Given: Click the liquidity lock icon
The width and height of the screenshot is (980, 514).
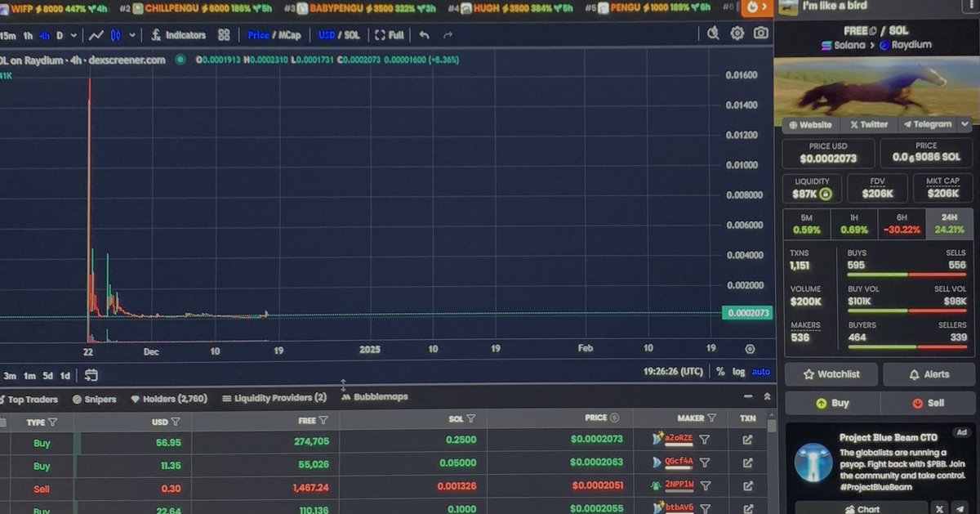Looking at the screenshot, I should tap(826, 194).
